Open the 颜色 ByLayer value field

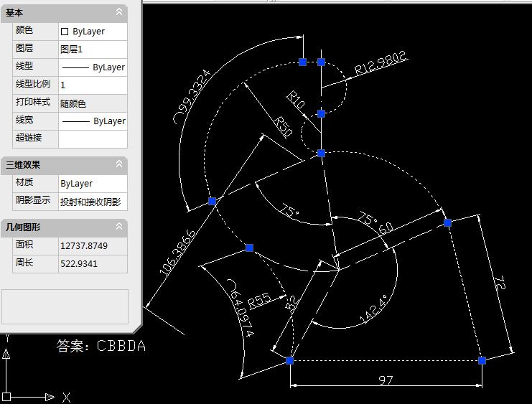[93, 32]
